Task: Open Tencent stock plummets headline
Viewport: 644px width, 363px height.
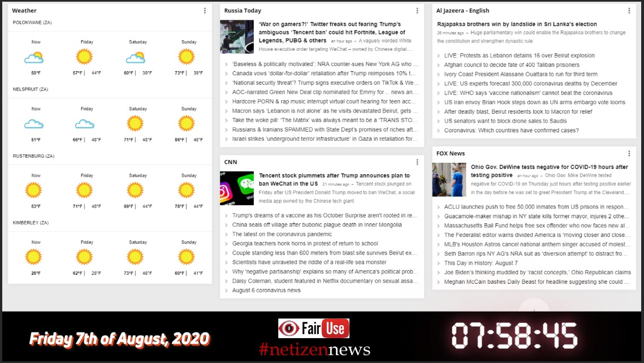Action: (334, 179)
